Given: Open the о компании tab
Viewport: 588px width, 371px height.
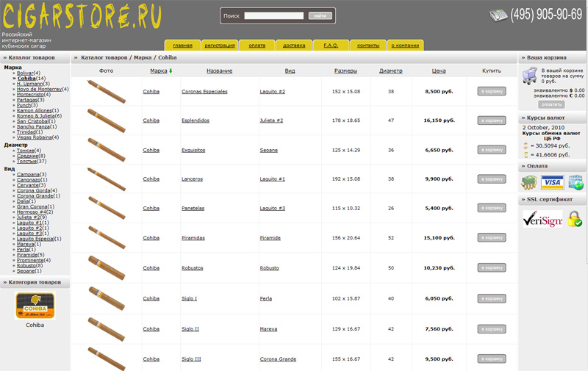Looking at the screenshot, I should pyautogui.click(x=405, y=46).
